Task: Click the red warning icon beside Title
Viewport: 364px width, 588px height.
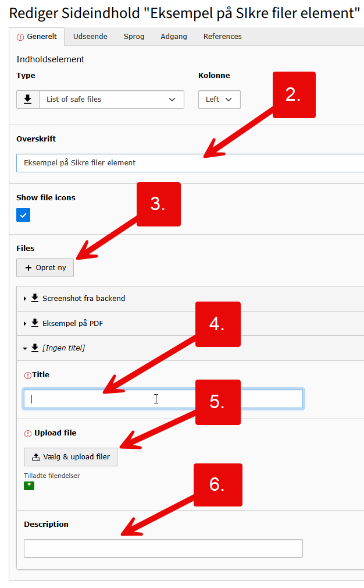Action: 27,375
